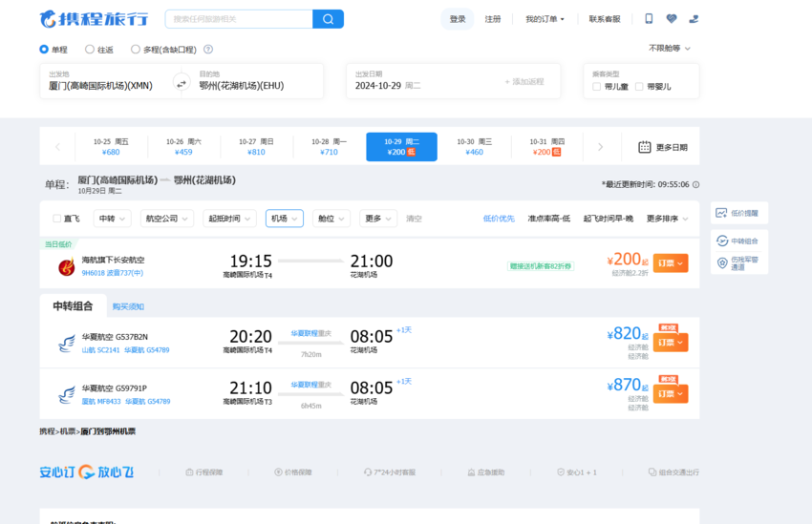Expand the 航空公司 filter dropdown
The height and width of the screenshot is (524, 812).
click(x=167, y=219)
